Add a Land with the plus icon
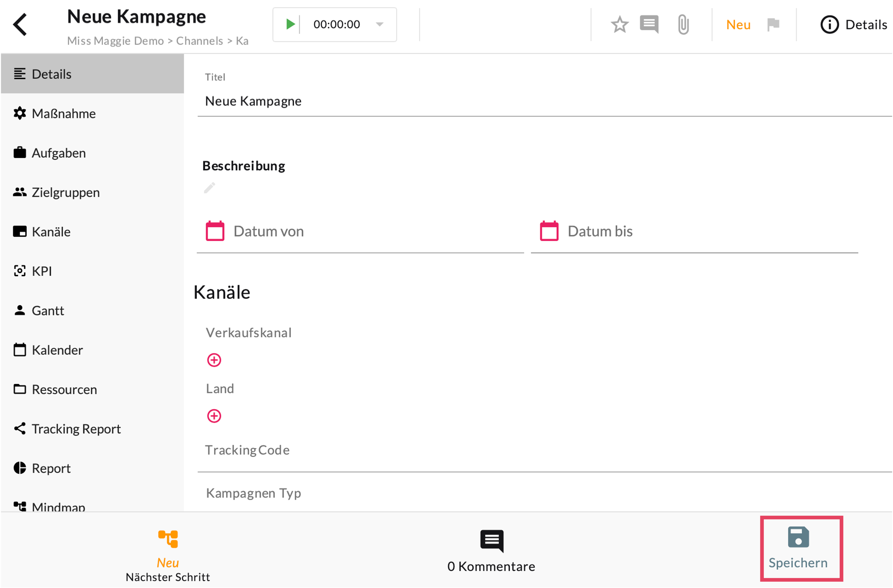The width and height of the screenshot is (893, 588). (x=214, y=416)
